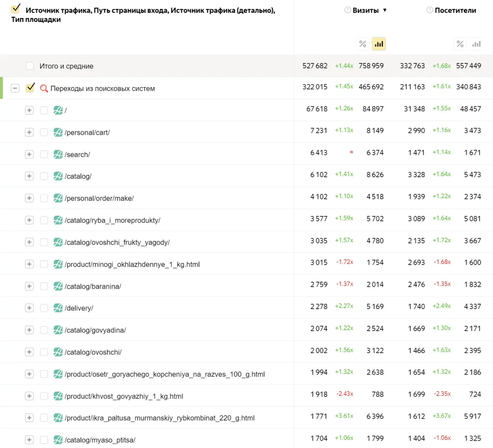Toggle the Итого и средние checkbox

(x=30, y=66)
